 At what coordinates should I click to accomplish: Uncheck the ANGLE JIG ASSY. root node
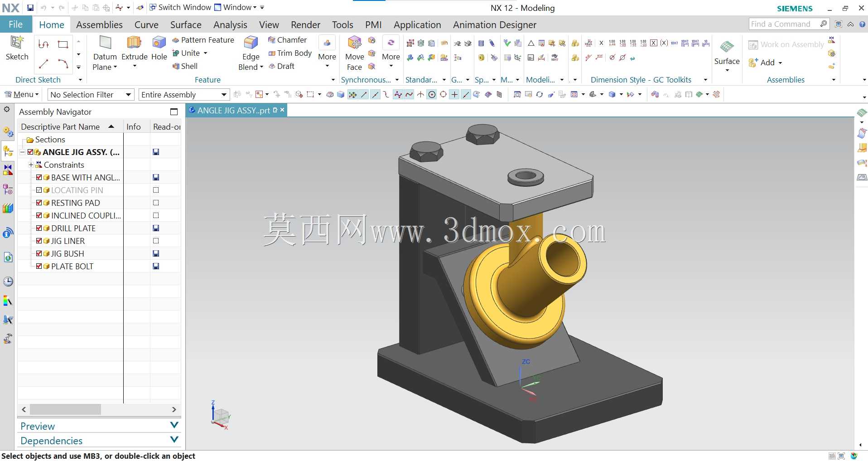pyautogui.click(x=30, y=152)
